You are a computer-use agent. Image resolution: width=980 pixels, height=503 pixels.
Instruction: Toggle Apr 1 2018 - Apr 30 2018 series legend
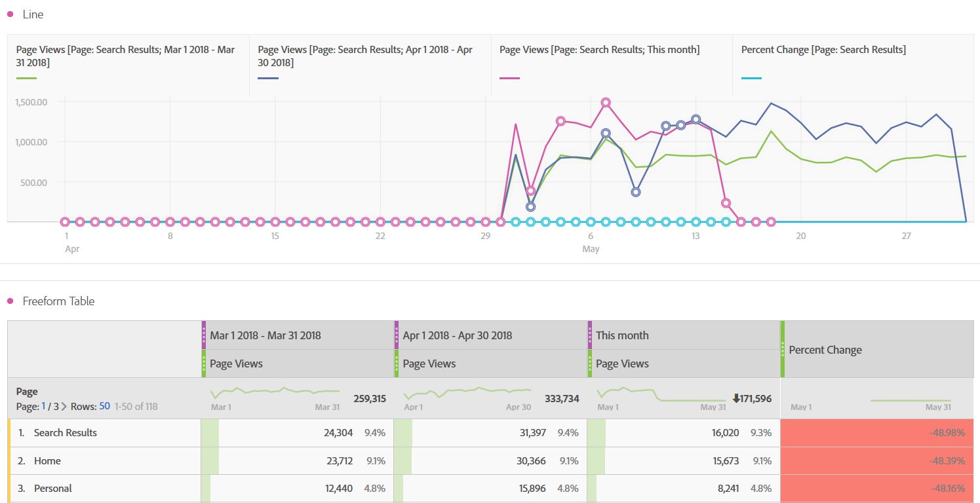point(370,65)
